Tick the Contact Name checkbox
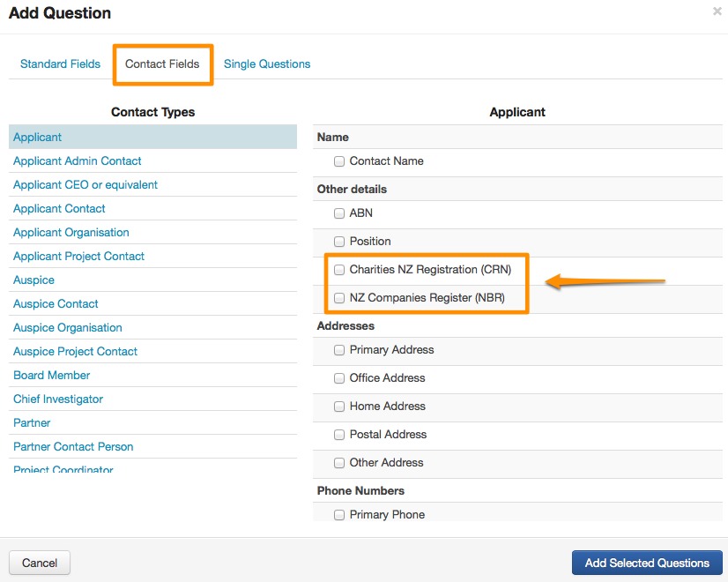The image size is (728, 582). (x=339, y=161)
